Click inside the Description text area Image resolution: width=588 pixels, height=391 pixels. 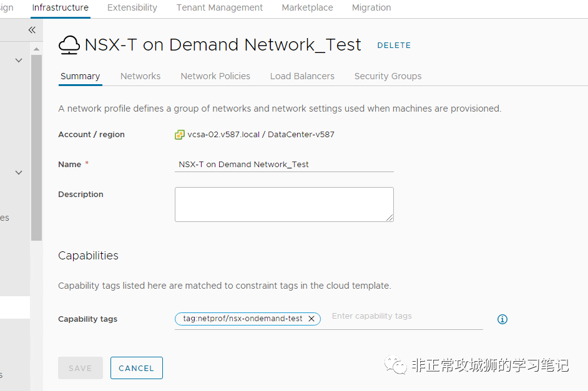click(x=284, y=205)
